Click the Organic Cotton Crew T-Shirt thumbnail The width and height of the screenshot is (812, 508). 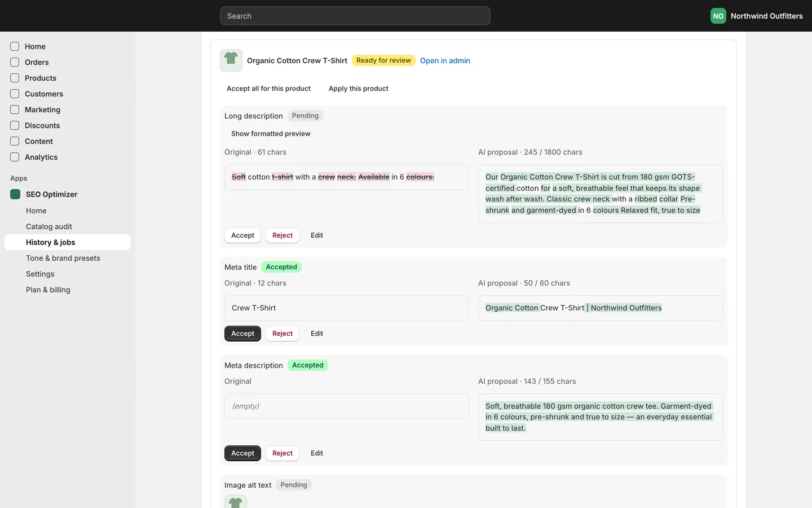pyautogui.click(x=231, y=60)
